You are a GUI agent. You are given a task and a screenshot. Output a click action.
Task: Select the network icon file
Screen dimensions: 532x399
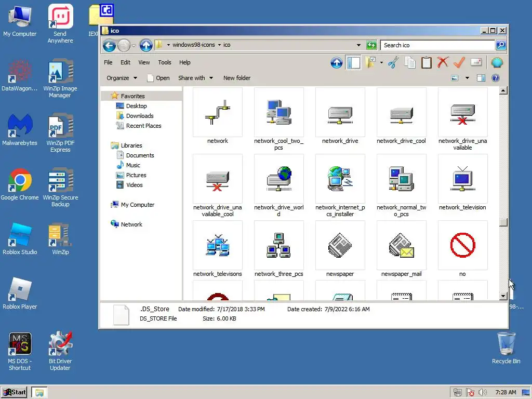pos(218,116)
